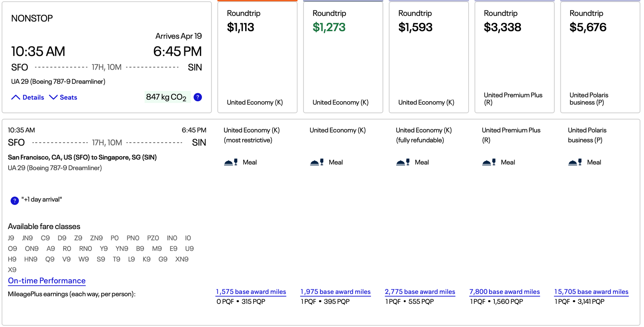Select the $1,273 green-priced Economy fare
This screenshot has width=644, height=327.
coord(343,57)
